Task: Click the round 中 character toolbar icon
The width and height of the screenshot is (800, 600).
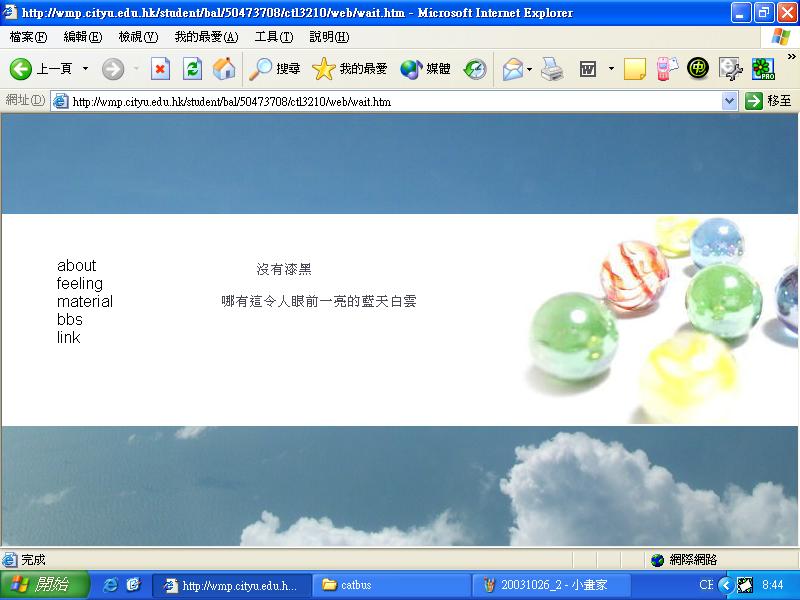Action: point(697,68)
